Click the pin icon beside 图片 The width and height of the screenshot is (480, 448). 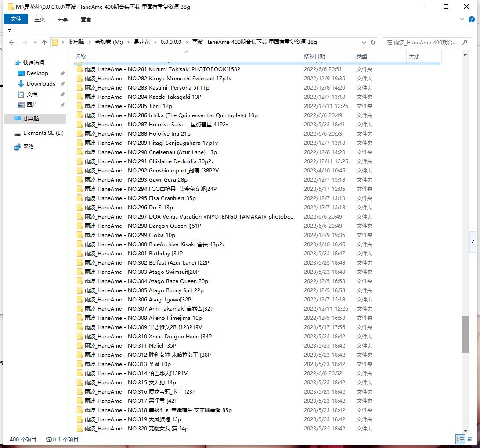62,105
